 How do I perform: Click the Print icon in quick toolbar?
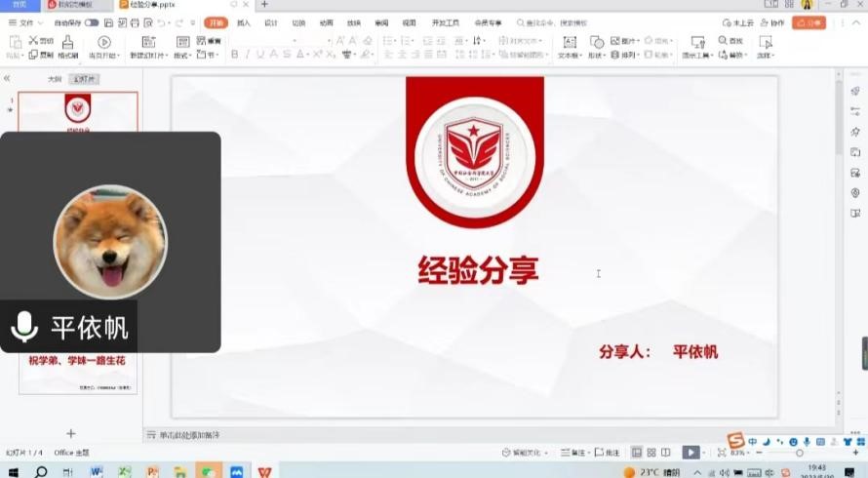click(135, 22)
